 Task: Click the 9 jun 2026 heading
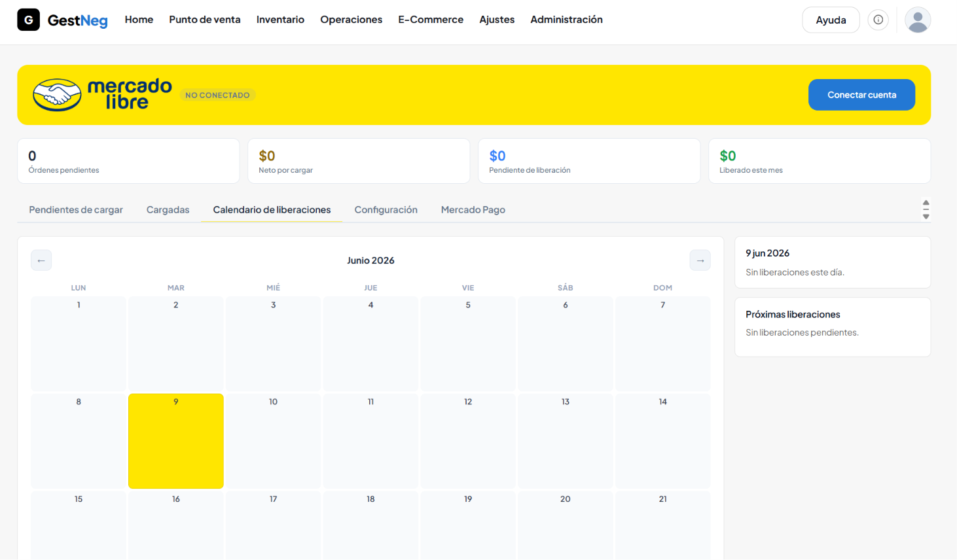pyautogui.click(x=767, y=253)
